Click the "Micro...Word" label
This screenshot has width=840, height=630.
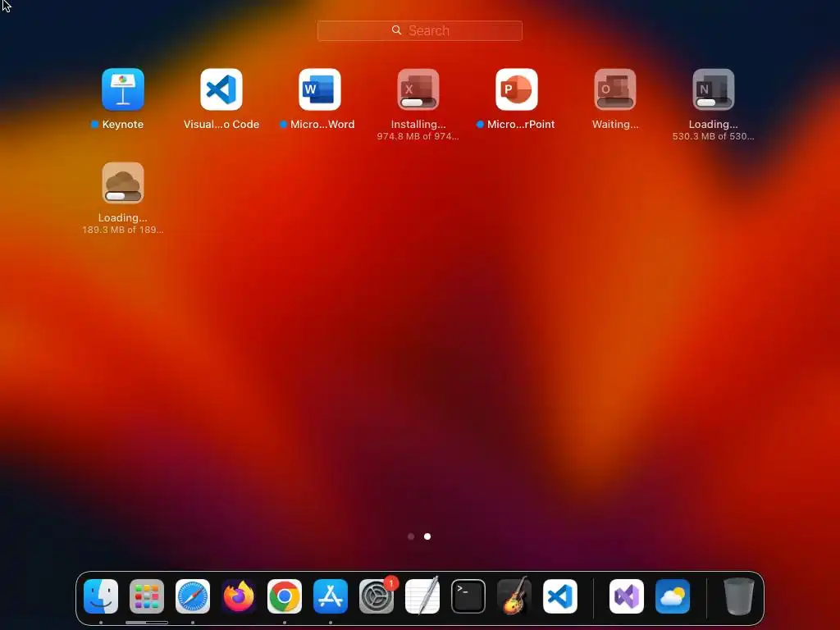[322, 125]
